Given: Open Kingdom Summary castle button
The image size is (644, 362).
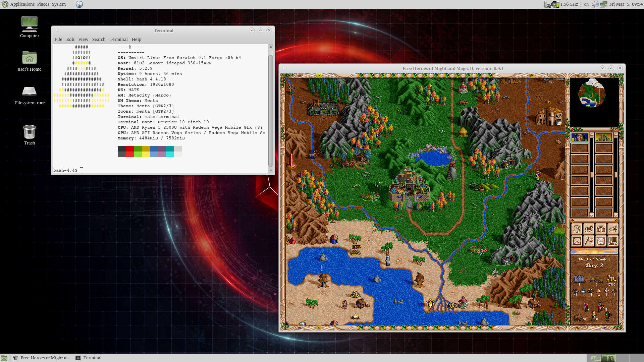Looking at the screenshot, I should (601, 229).
